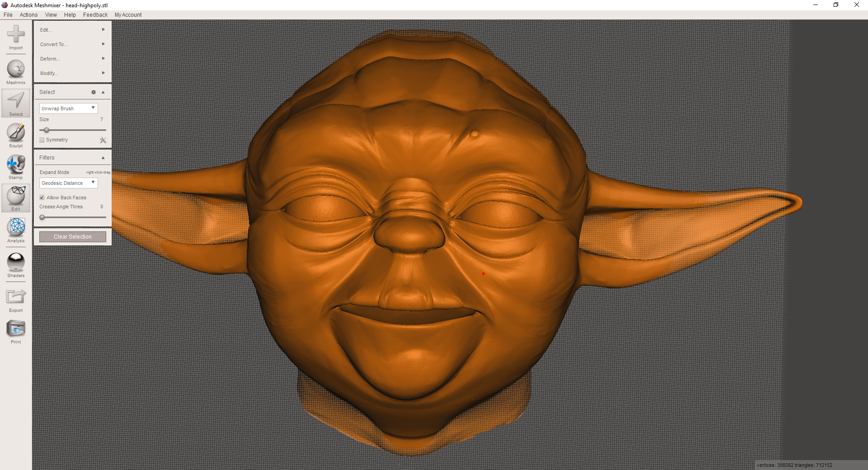Minimize the Meshmixer window
868x470 pixels.
click(x=816, y=5)
